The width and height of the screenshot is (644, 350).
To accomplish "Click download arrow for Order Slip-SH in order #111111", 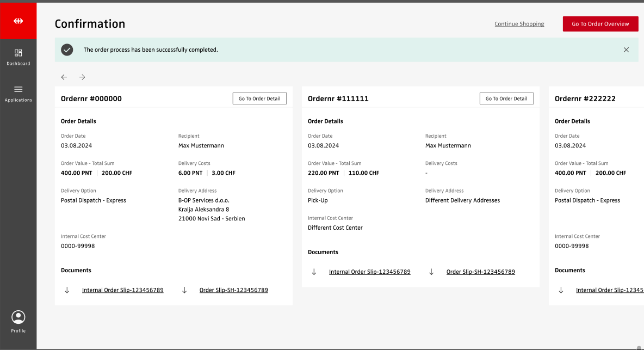I will 432,272.
